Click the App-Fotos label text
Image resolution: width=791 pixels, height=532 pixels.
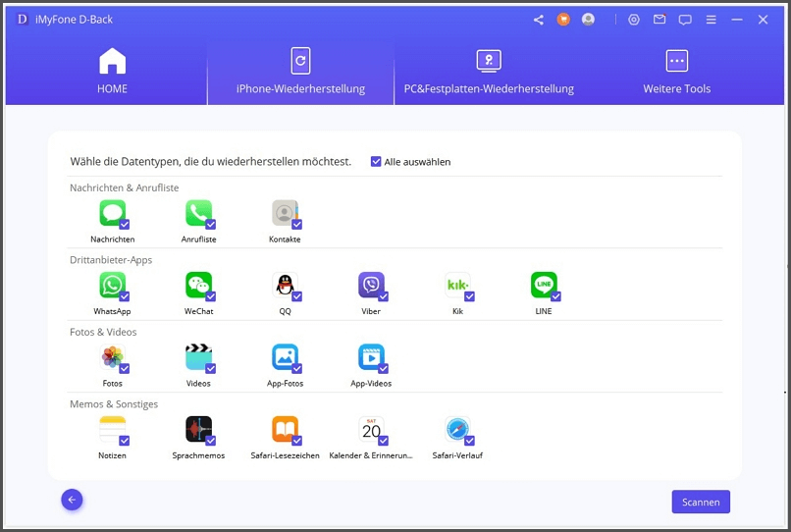pos(285,384)
